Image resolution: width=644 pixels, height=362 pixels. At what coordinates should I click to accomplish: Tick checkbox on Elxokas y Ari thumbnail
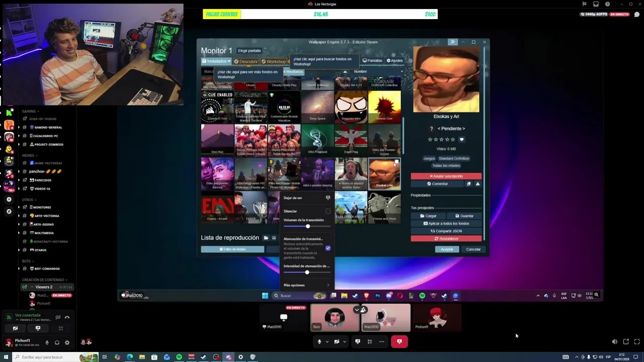pyautogui.click(x=396, y=162)
